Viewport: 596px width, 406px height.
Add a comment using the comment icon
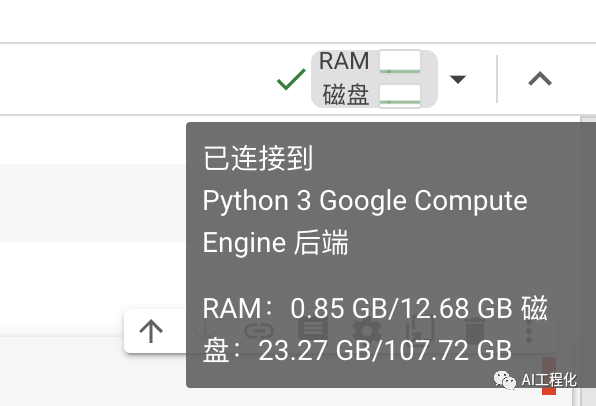tap(313, 330)
